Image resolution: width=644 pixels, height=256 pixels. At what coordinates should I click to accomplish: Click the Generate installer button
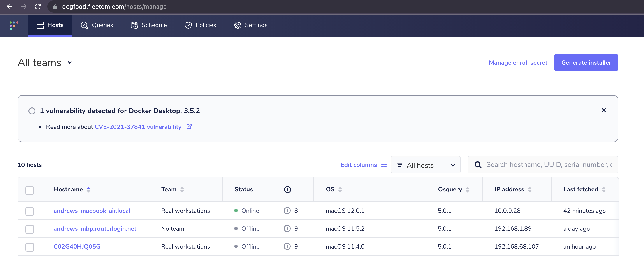(586, 62)
